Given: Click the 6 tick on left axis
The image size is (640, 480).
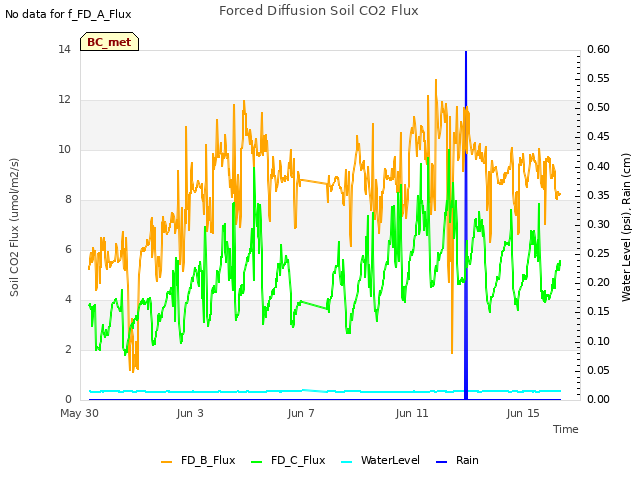Looking at the screenshot, I should [68, 249].
